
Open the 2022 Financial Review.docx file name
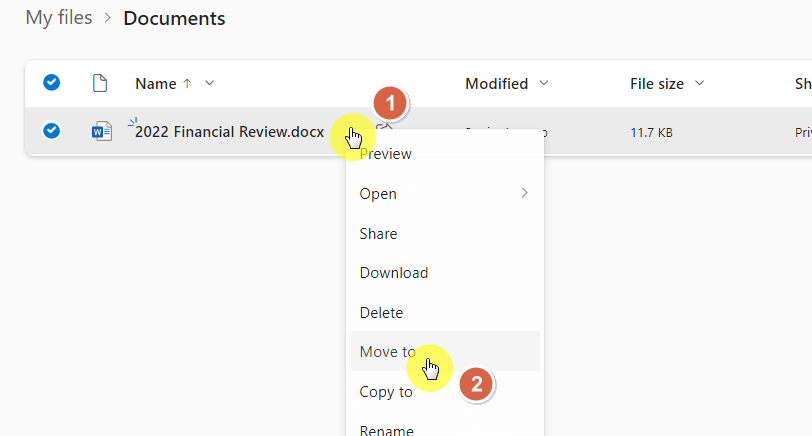coord(229,132)
